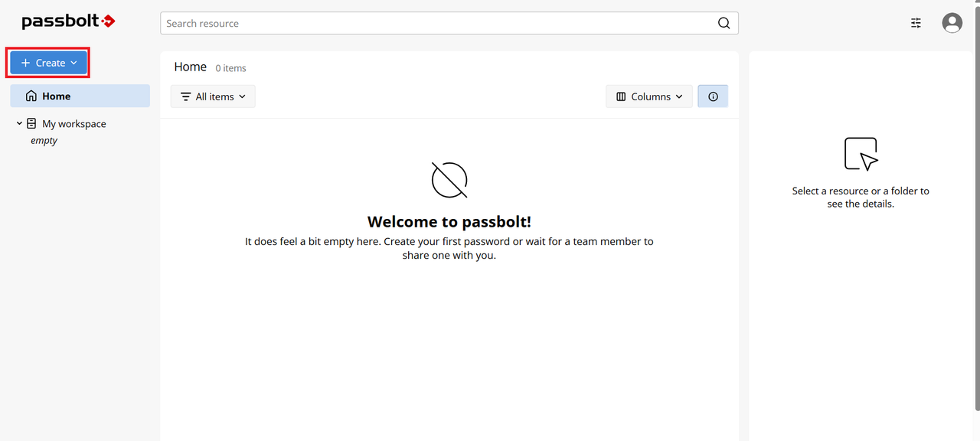This screenshot has width=980, height=441.
Task: Open the Create dropdown button
Action: click(x=48, y=63)
